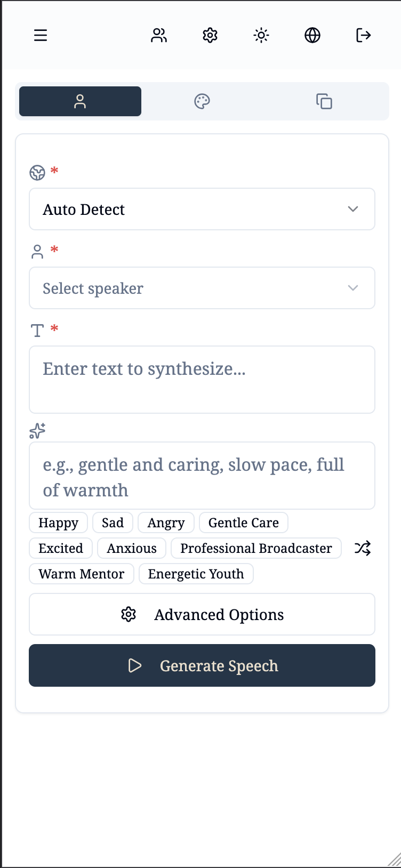Pick the Professional Broadcaster preset

coord(256,549)
